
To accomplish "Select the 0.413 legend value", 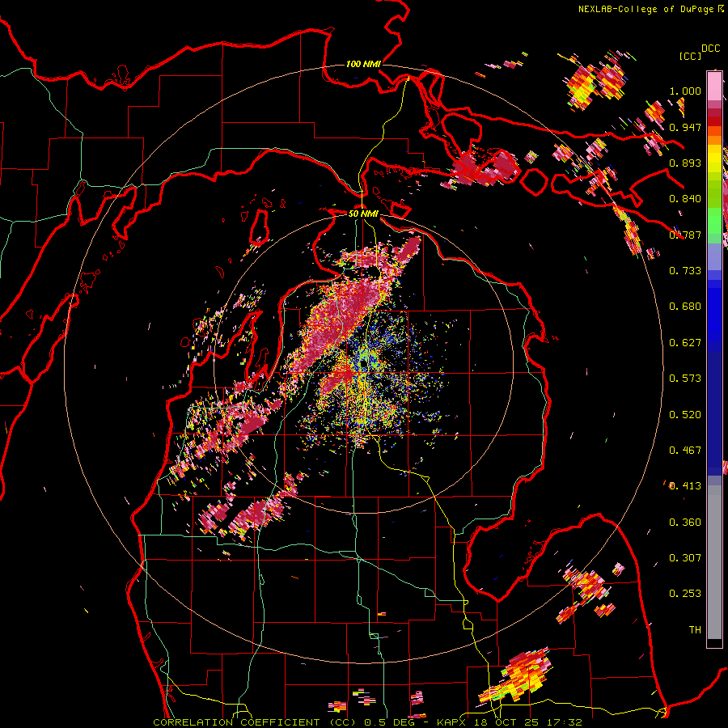I will 685,486.
